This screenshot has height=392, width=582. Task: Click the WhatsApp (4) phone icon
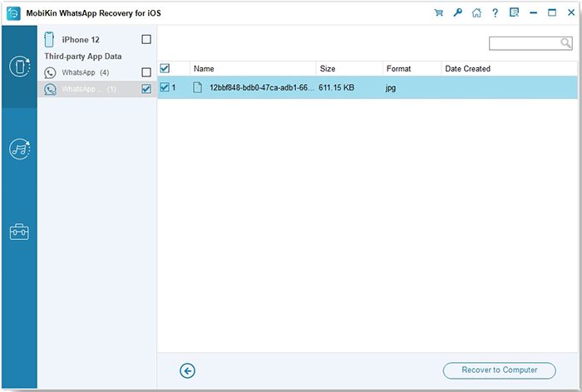50,73
